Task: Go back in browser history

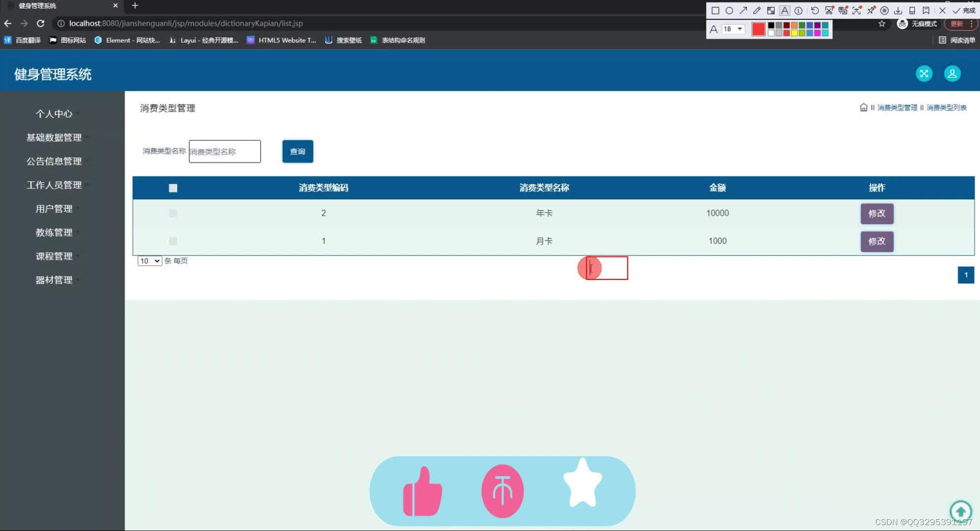Action: click(7, 23)
